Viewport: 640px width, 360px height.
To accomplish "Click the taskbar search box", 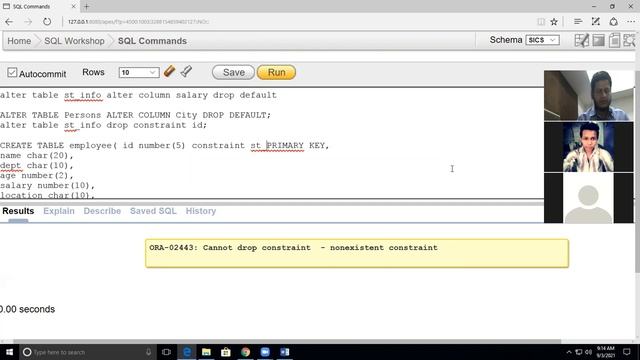I will (87, 352).
